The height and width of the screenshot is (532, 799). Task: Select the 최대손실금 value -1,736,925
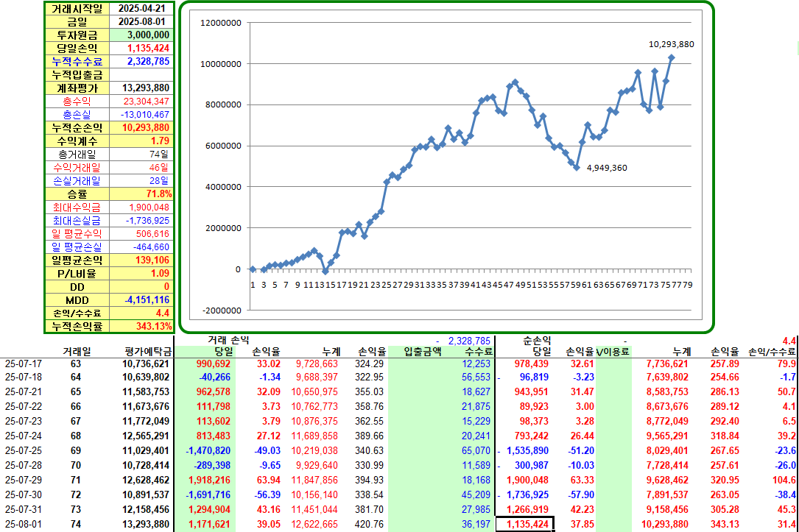(x=141, y=221)
